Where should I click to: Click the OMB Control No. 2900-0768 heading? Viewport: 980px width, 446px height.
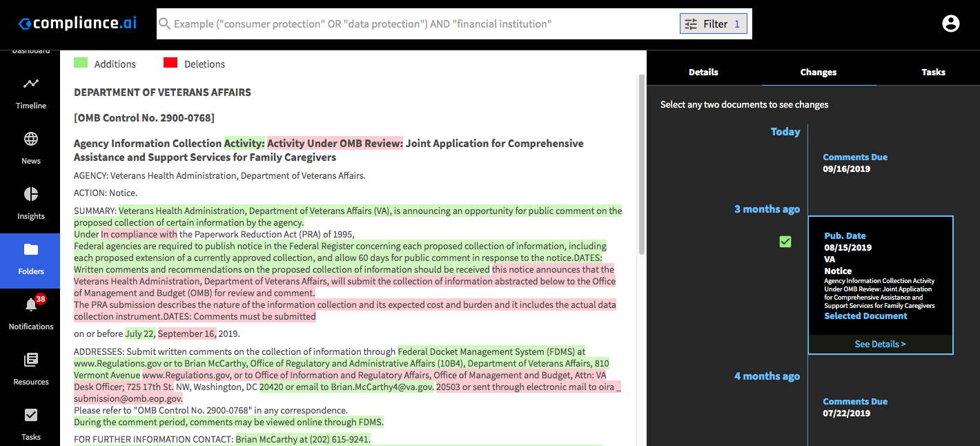[x=144, y=118]
